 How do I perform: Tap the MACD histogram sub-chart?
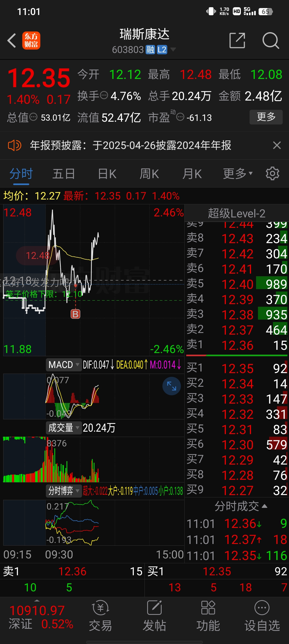point(94,396)
